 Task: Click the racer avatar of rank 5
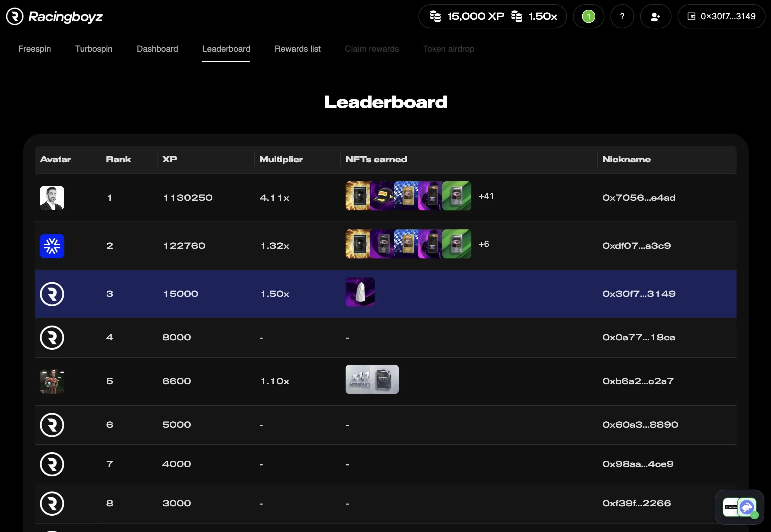coord(52,381)
